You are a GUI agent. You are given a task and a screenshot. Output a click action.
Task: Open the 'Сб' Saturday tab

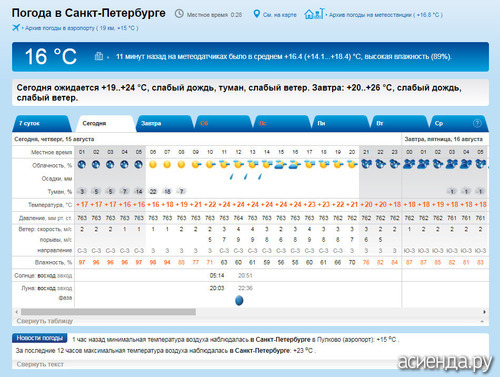tap(223, 123)
